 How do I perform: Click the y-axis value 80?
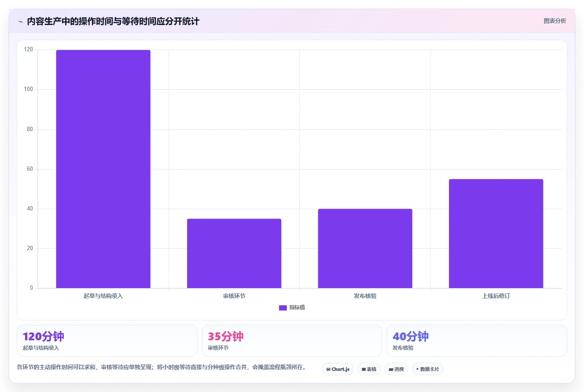click(x=30, y=129)
